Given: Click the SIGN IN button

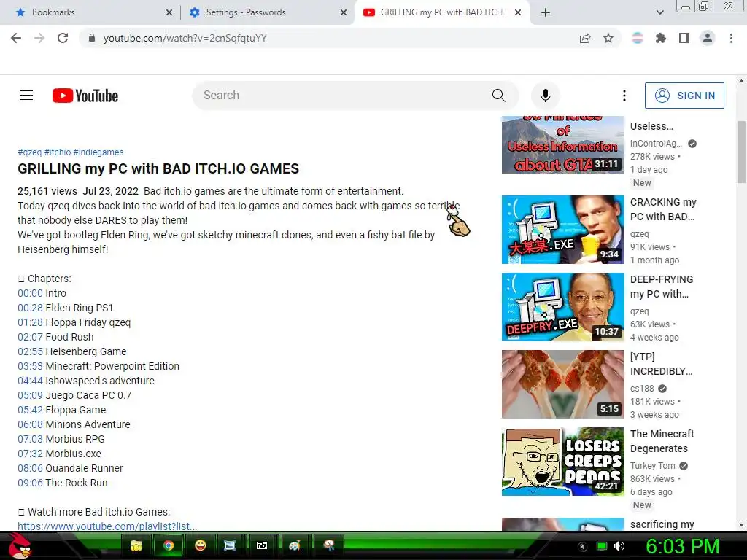Looking at the screenshot, I should (684, 96).
